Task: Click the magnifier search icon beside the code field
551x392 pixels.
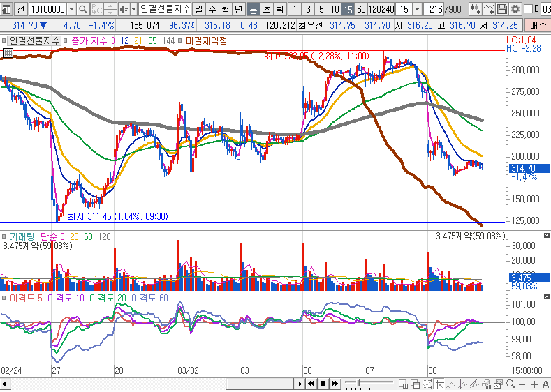Action: click(82, 10)
